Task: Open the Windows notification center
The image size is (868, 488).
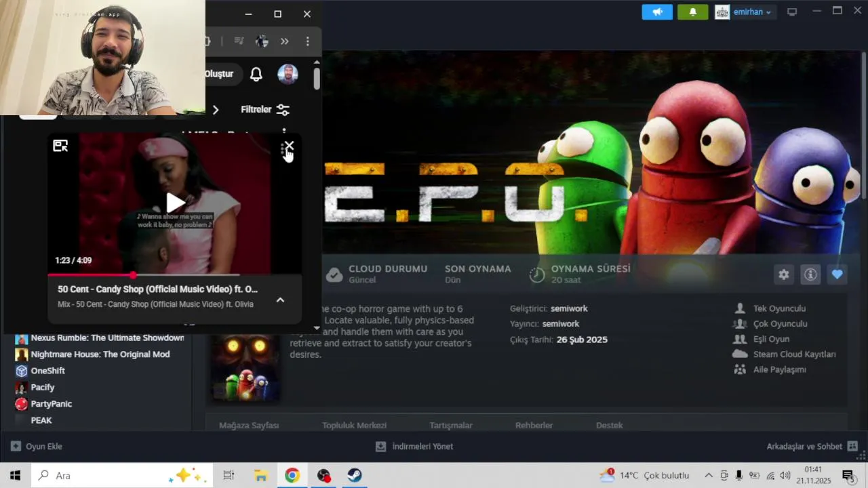Action: [848, 475]
